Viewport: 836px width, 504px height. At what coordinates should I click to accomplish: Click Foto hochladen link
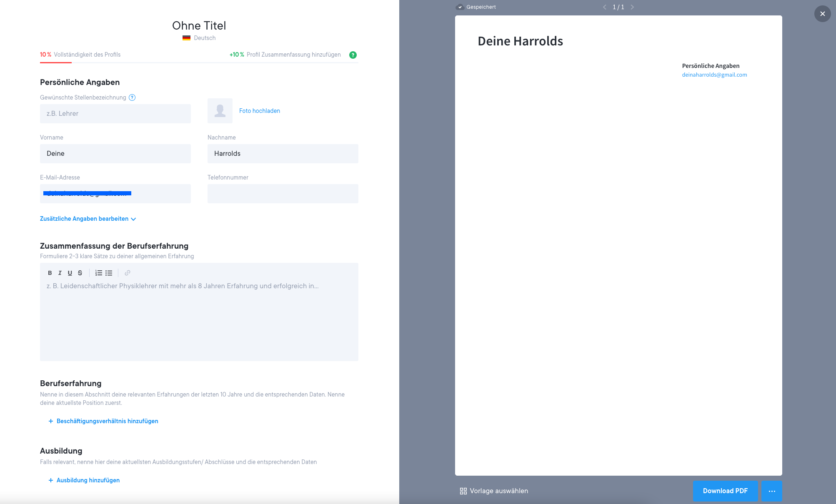(x=259, y=111)
